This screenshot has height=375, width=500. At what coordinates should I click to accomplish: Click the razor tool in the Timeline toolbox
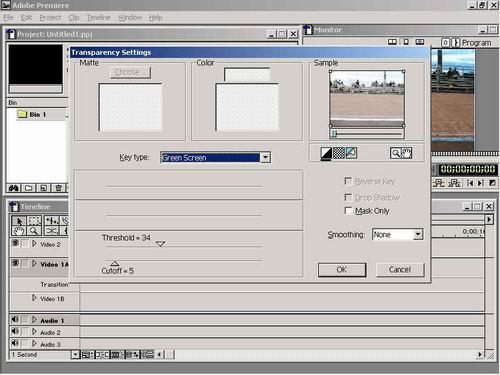[51, 231]
